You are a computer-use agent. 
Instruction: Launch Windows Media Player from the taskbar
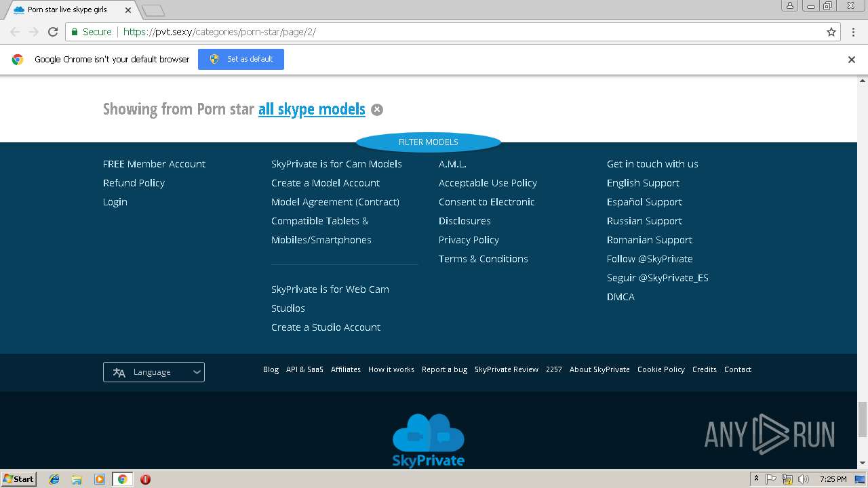tap(100, 479)
